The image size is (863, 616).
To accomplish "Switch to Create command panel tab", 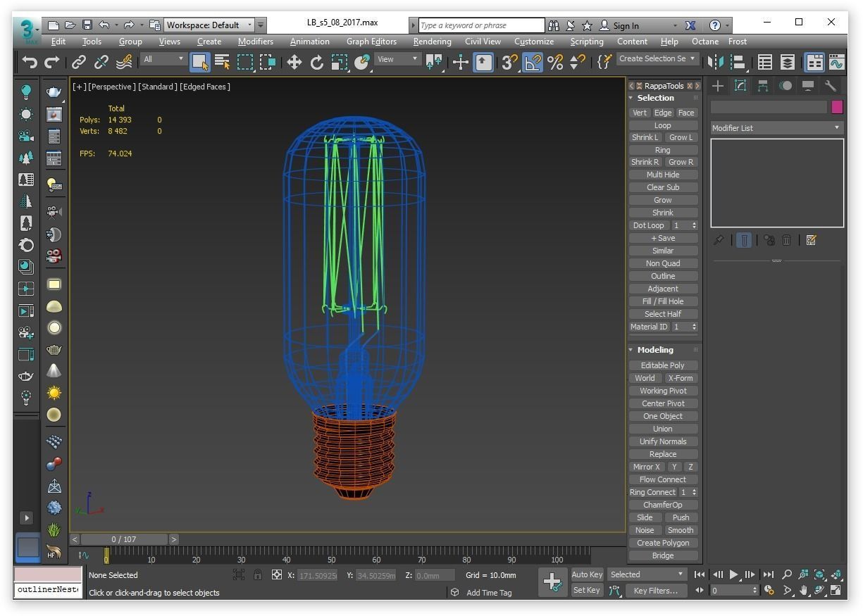I will tap(718, 86).
